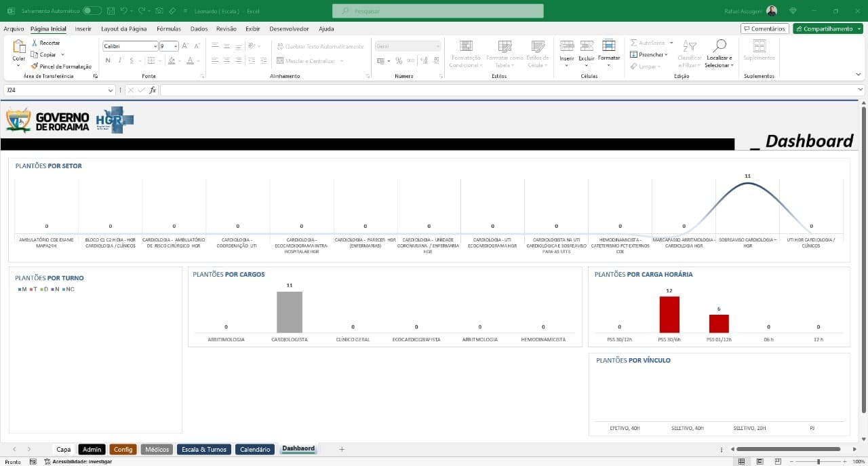Toggle bold (N) formatting
868x466 pixels.
pyautogui.click(x=108, y=60)
